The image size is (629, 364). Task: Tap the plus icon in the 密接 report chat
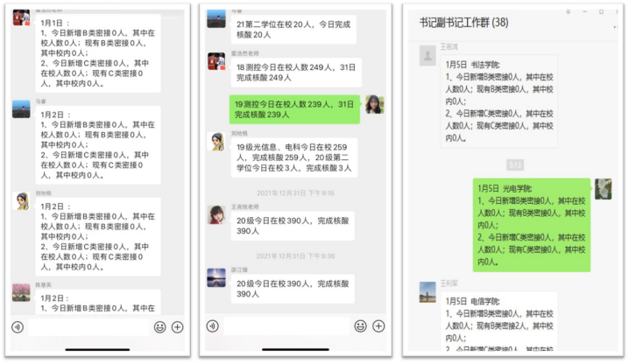(178, 326)
